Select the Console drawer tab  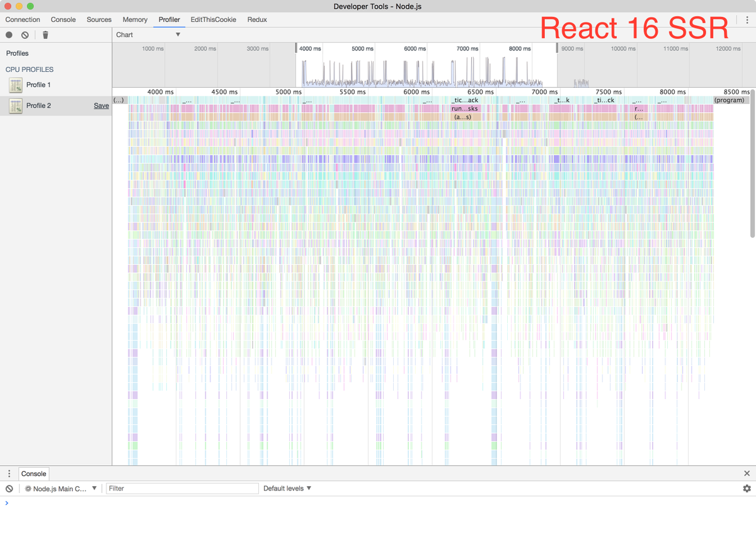33,473
